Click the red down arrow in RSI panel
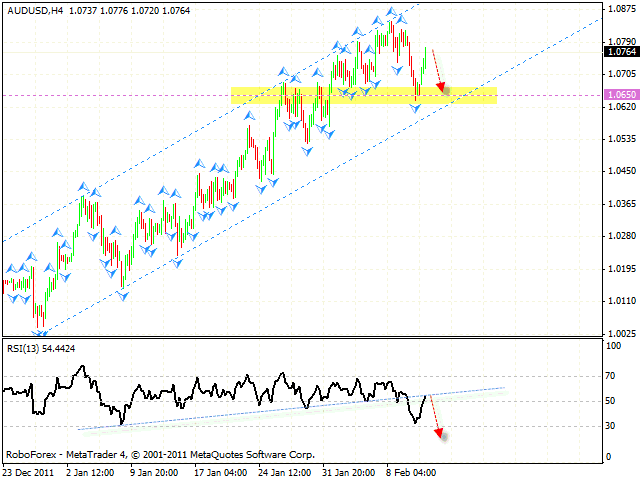This screenshot has height=480, width=640. (435, 415)
